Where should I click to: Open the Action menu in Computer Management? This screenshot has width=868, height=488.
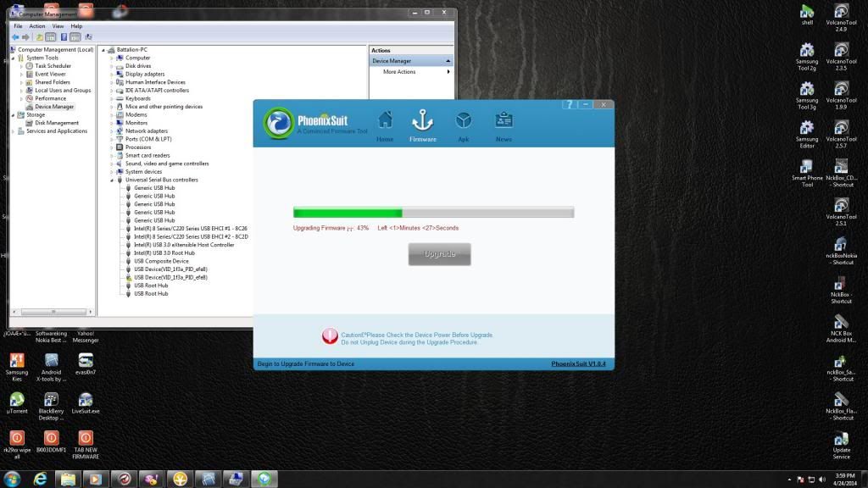tap(37, 26)
